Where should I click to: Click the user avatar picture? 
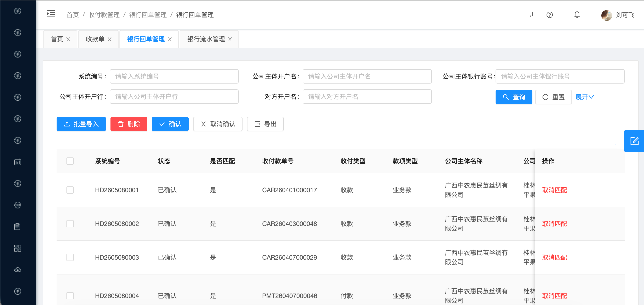coord(606,15)
